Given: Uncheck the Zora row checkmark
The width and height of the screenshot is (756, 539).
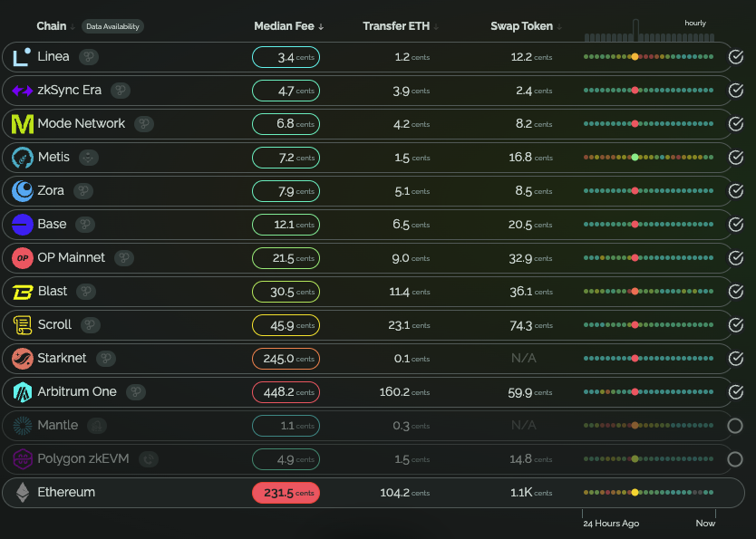Looking at the screenshot, I should click(x=736, y=191).
